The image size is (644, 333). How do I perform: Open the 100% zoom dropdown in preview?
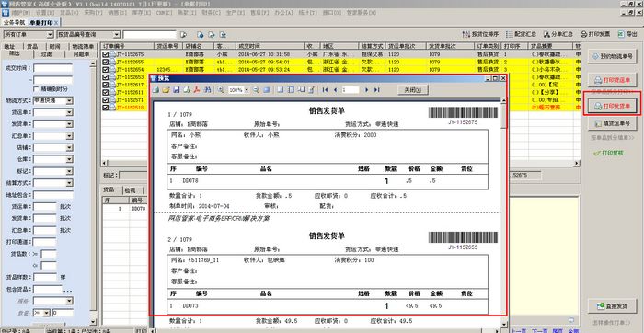point(247,90)
